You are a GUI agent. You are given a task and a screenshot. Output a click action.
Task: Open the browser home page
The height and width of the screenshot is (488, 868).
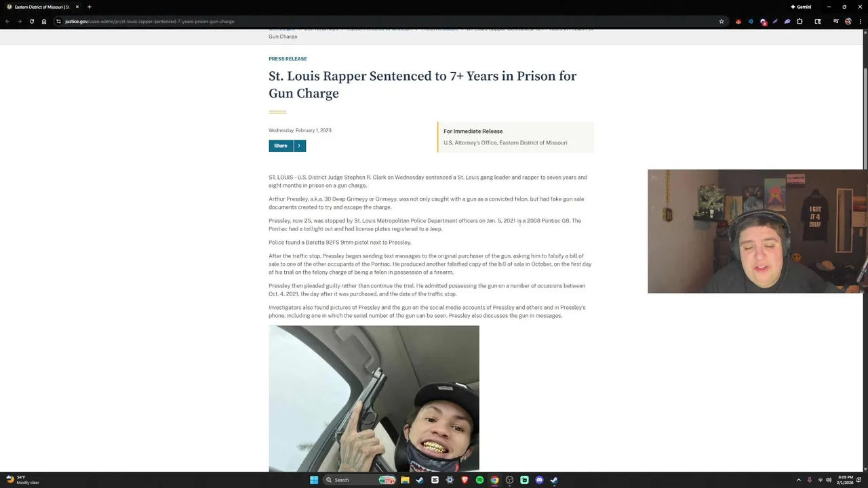pyautogui.click(x=44, y=21)
